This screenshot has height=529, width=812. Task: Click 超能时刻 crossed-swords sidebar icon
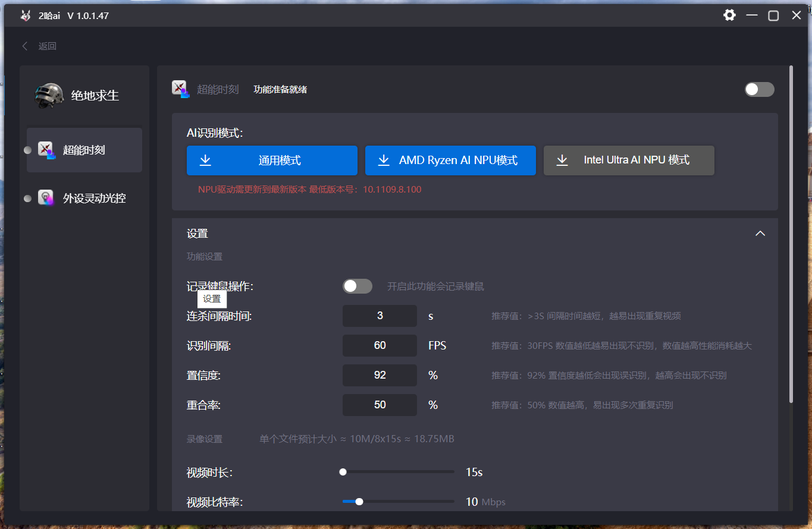46,150
